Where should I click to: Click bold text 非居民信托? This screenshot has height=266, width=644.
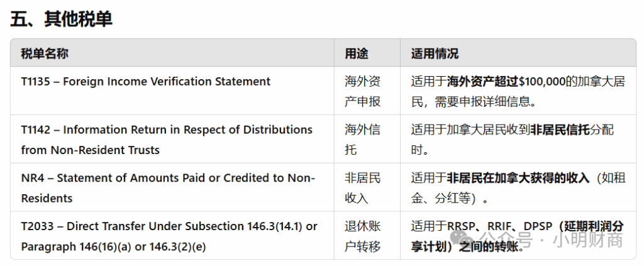coord(560,130)
